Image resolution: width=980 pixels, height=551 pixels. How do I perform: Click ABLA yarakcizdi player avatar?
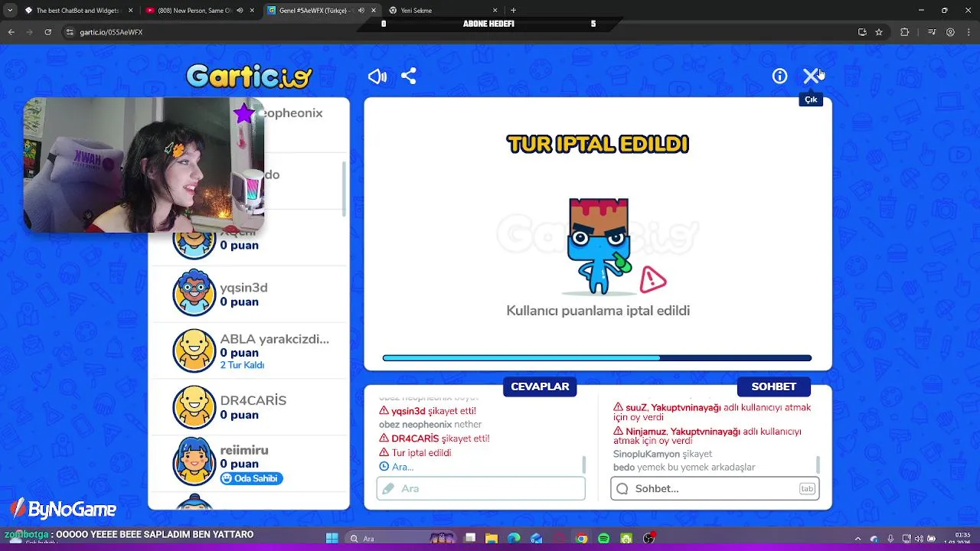coord(194,350)
